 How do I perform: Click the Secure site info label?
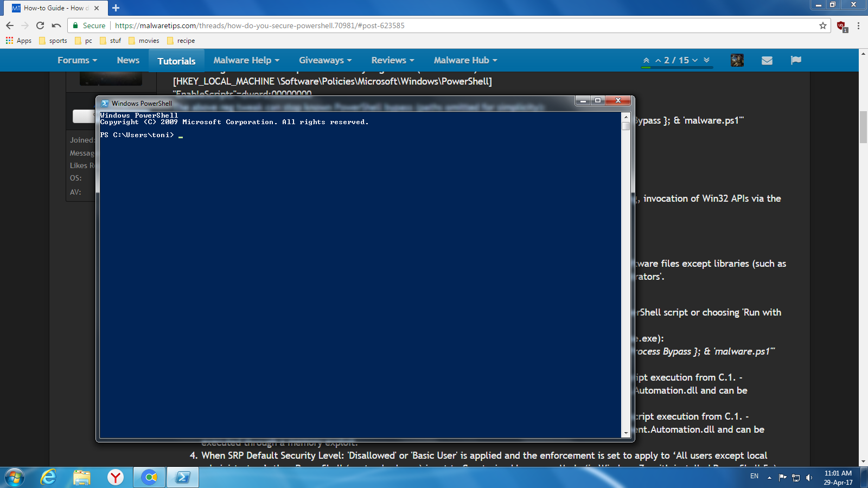90,25
